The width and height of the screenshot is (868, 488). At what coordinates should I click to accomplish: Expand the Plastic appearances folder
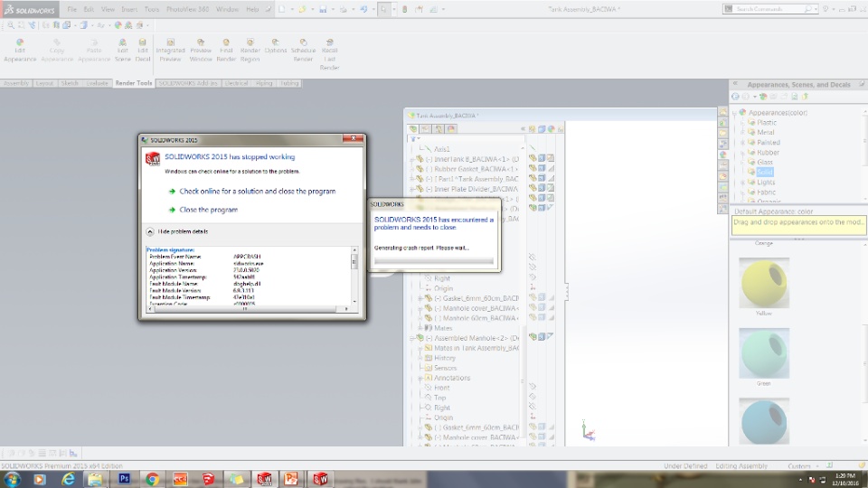742,122
